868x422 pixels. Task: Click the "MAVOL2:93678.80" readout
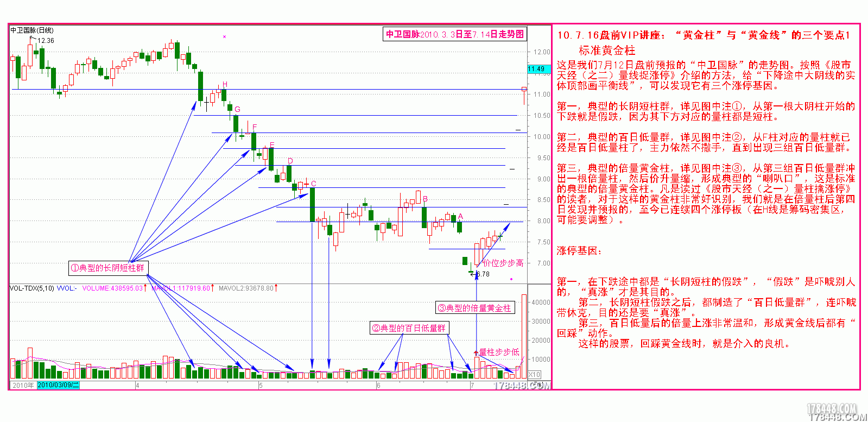[x=246, y=288]
